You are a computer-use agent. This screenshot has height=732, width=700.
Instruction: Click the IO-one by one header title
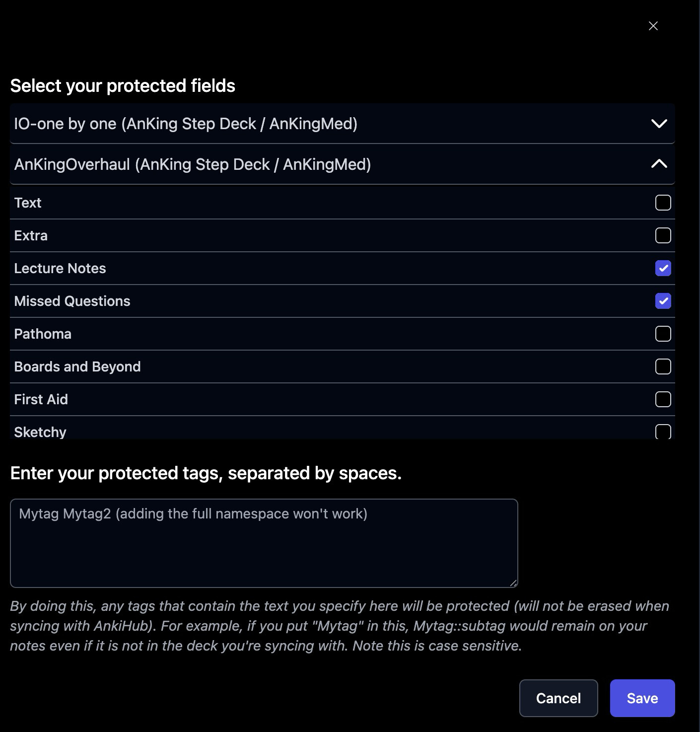186,124
